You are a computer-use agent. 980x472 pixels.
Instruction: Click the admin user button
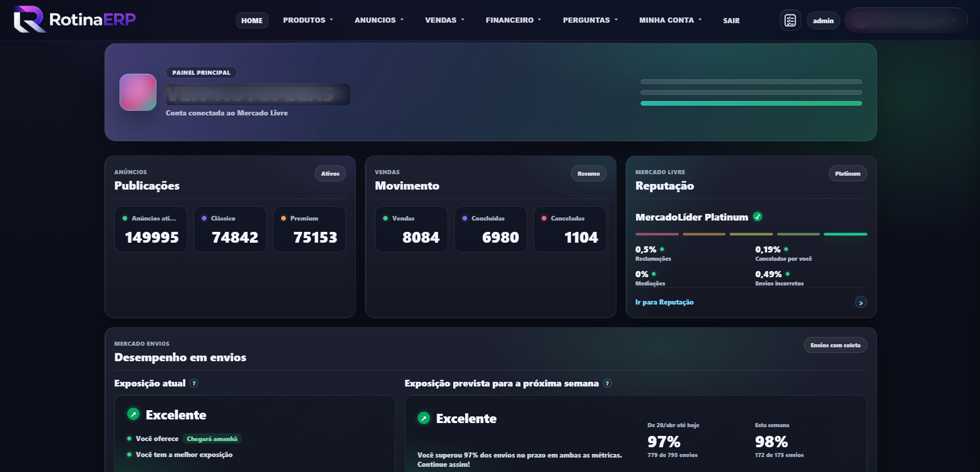(x=823, y=21)
